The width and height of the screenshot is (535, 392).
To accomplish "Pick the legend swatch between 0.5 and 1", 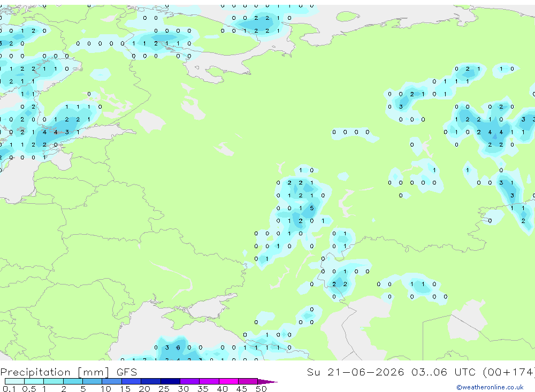I will tap(34, 381).
